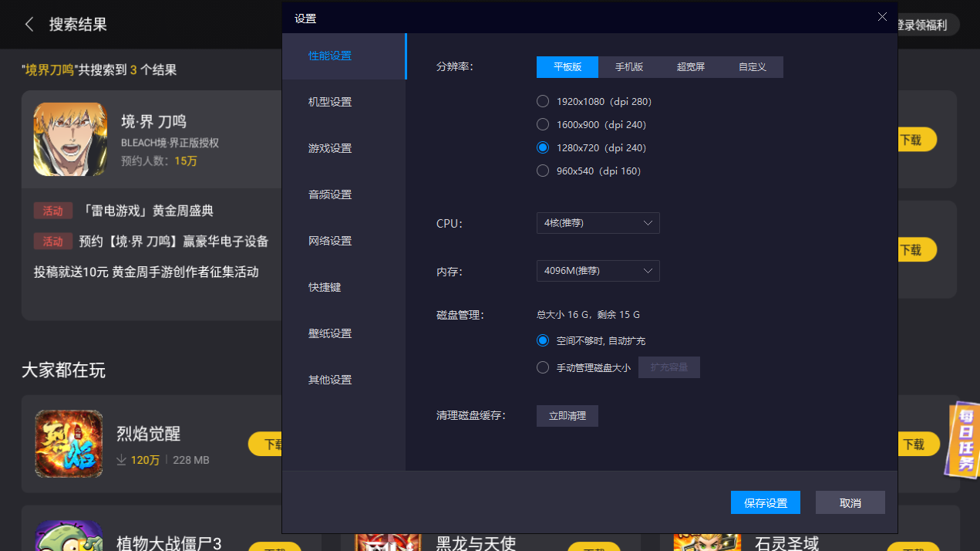Open 网络设置 in settings sidebar

344,241
